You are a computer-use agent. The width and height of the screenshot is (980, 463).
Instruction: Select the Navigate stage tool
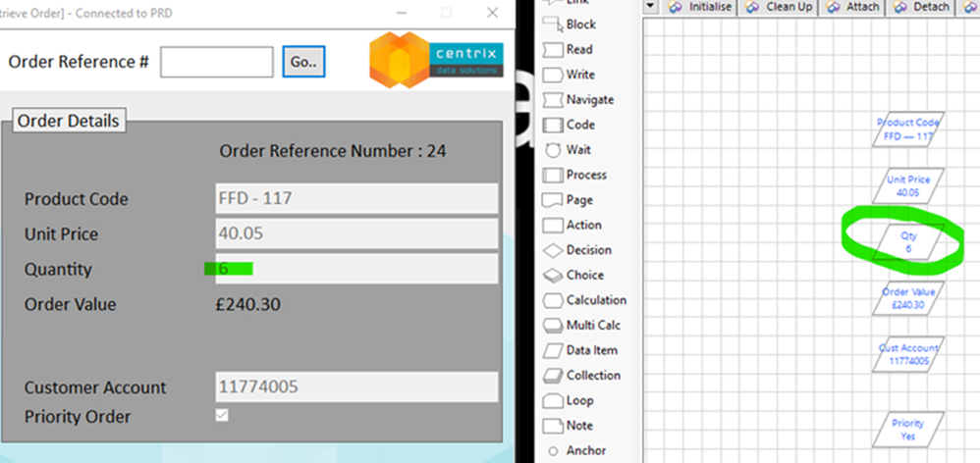tap(578, 100)
